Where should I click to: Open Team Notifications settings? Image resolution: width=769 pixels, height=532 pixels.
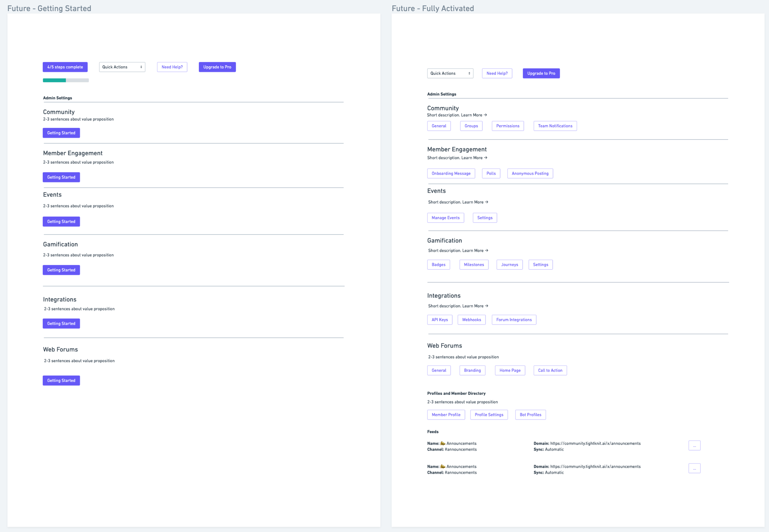pyautogui.click(x=555, y=126)
